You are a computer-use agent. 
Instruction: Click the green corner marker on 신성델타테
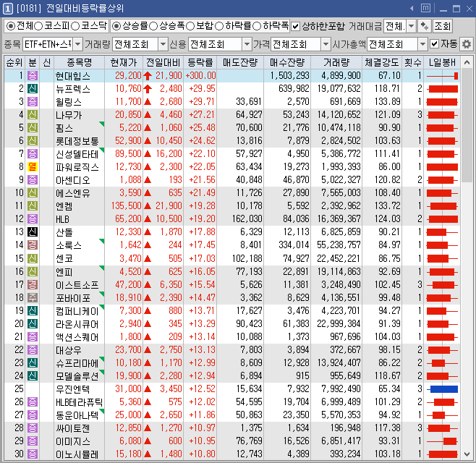click(x=102, y=150)
